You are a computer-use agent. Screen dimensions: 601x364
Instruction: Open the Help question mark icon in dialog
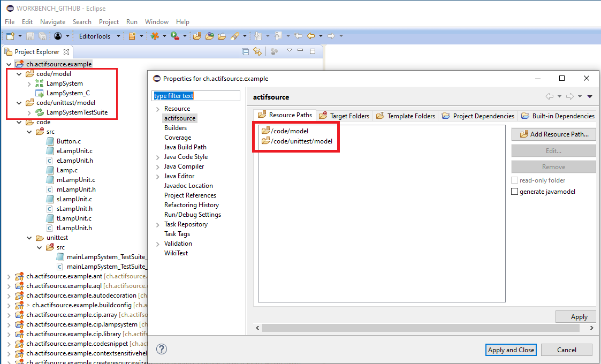point(162,349)
